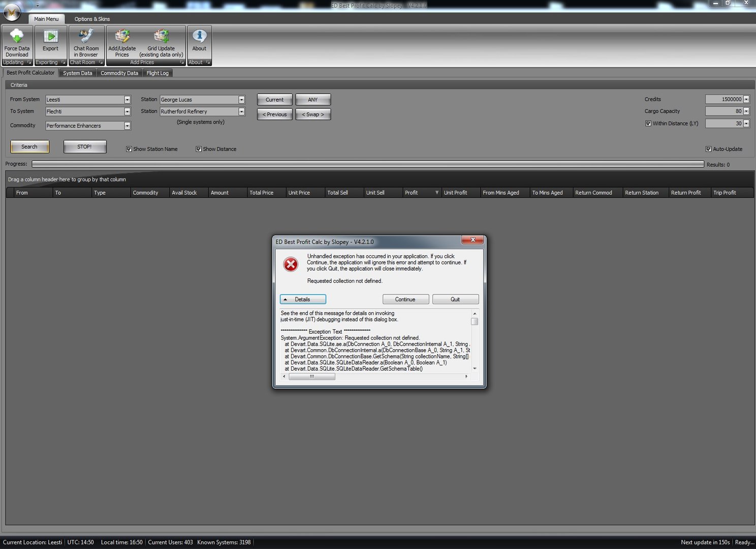756x549 pixels.
Task: Click the < Swap > button
Action: (x=313, y=114)
